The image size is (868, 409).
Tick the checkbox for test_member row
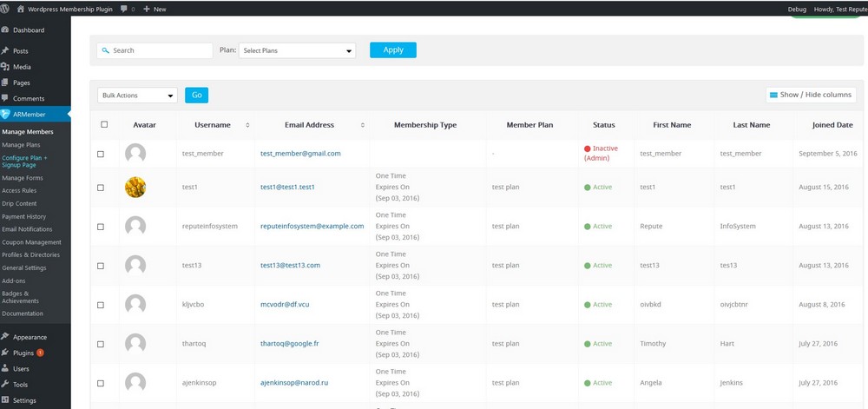(x=100, y=154)
